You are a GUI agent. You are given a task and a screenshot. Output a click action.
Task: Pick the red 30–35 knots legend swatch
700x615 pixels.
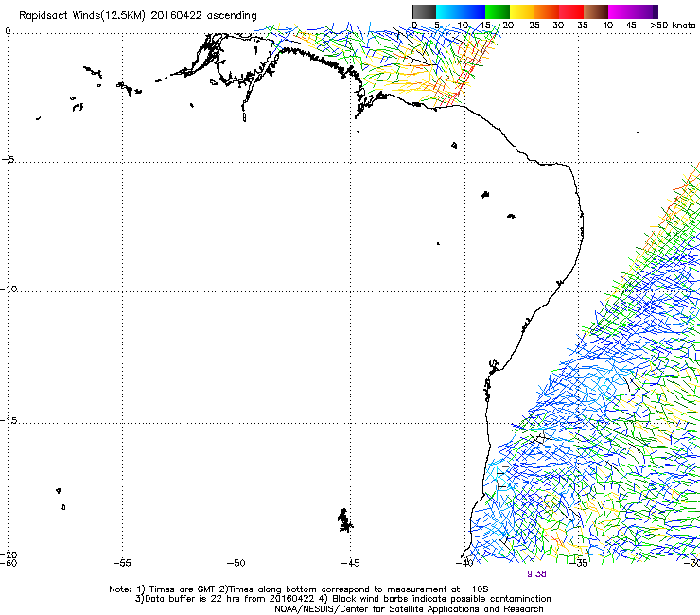point(571,11)
